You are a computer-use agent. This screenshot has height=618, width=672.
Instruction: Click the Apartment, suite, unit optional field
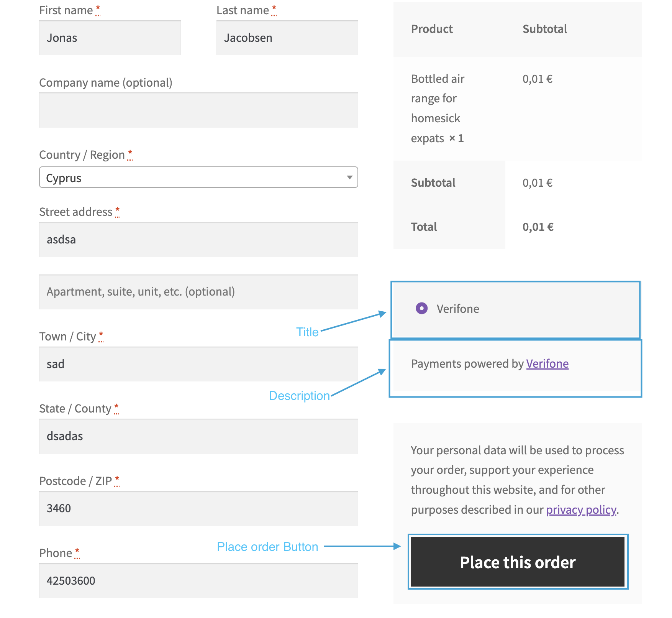(198, 292)
